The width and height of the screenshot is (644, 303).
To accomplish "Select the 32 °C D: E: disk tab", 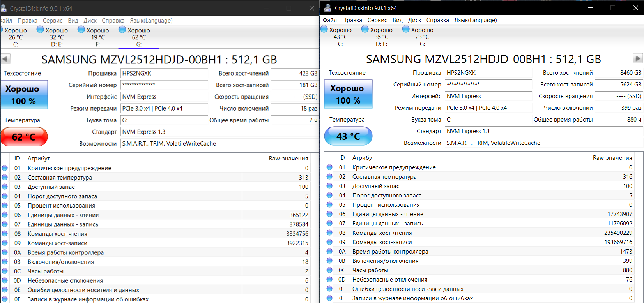I will 57,37.
